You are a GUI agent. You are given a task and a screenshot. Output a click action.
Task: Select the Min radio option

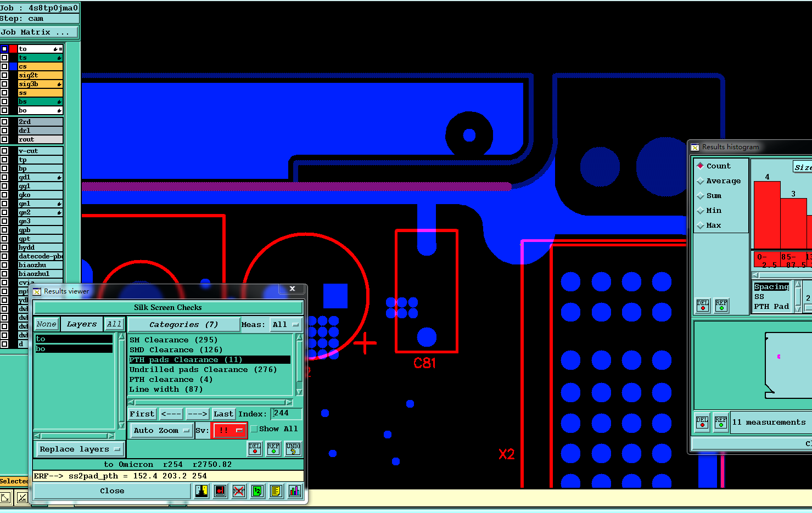[x=701, y=210]
